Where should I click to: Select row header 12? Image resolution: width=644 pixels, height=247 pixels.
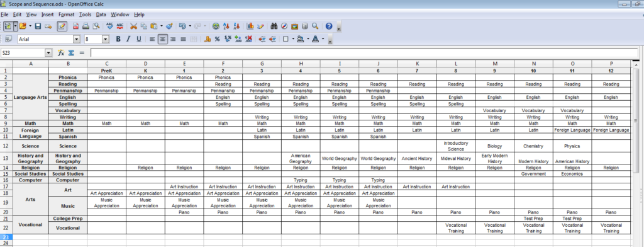click(x=6, y=146)
